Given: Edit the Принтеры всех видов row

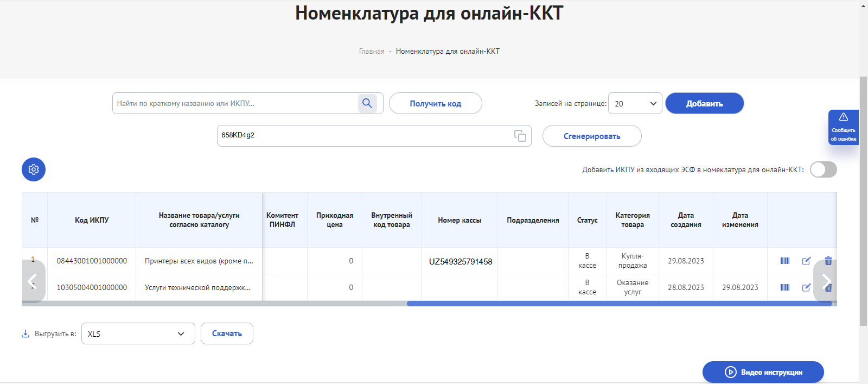Looking at the screenshot, I should (806, 261).
